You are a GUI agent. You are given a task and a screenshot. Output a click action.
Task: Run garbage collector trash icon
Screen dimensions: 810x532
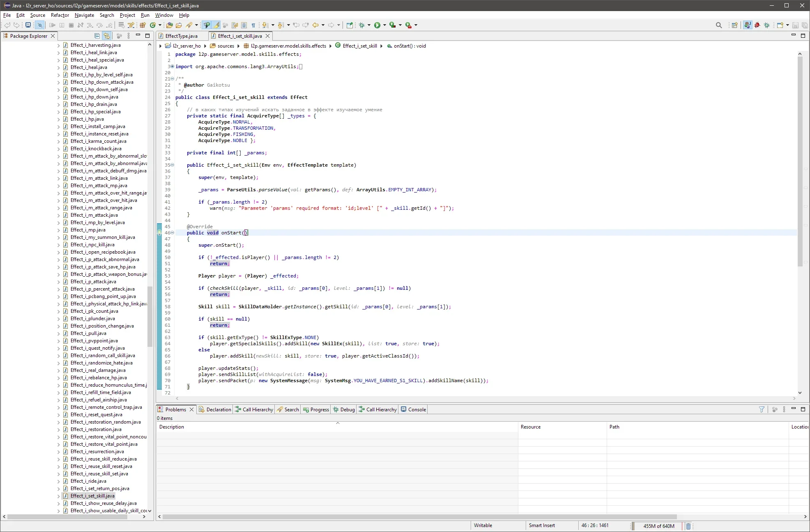coord(688,526)
